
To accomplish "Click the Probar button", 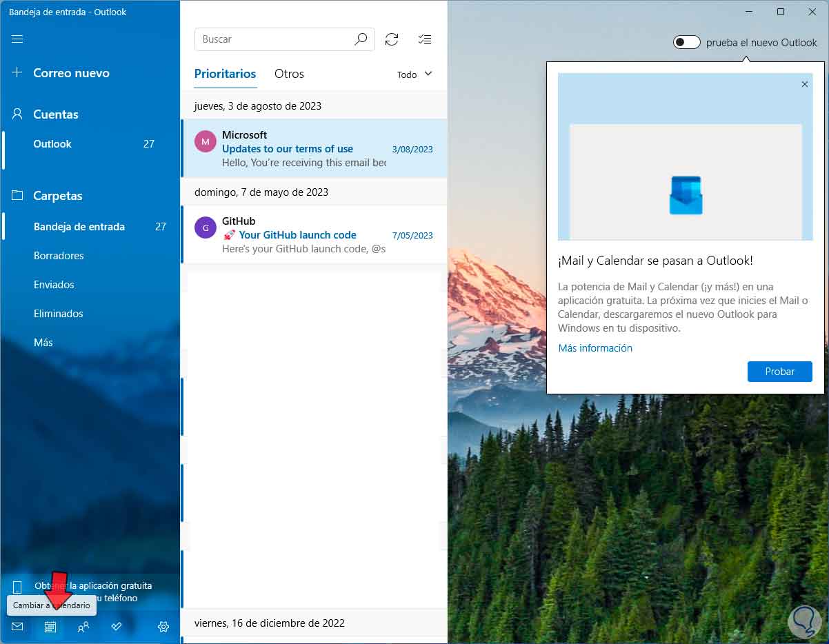I will point(779,372).
